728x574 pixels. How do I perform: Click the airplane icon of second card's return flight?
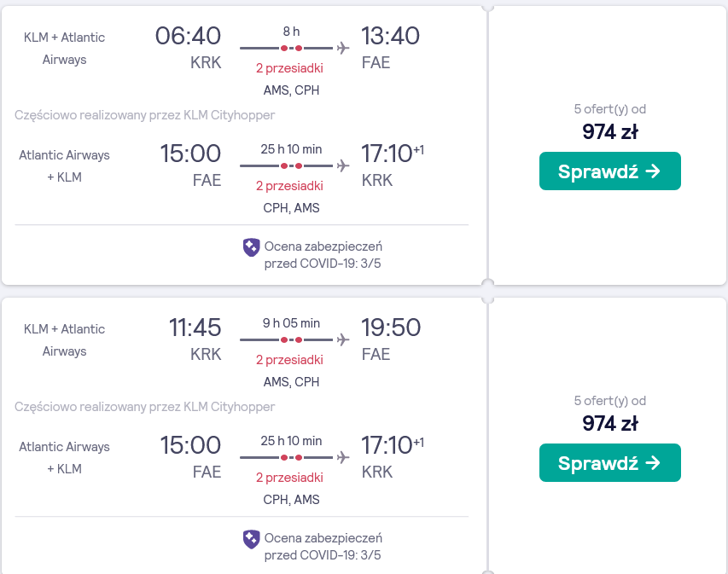click(343, 457)
